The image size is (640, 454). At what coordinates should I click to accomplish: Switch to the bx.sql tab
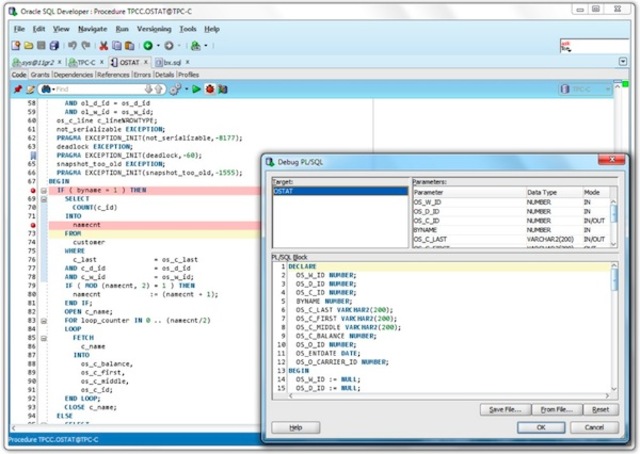172,62
